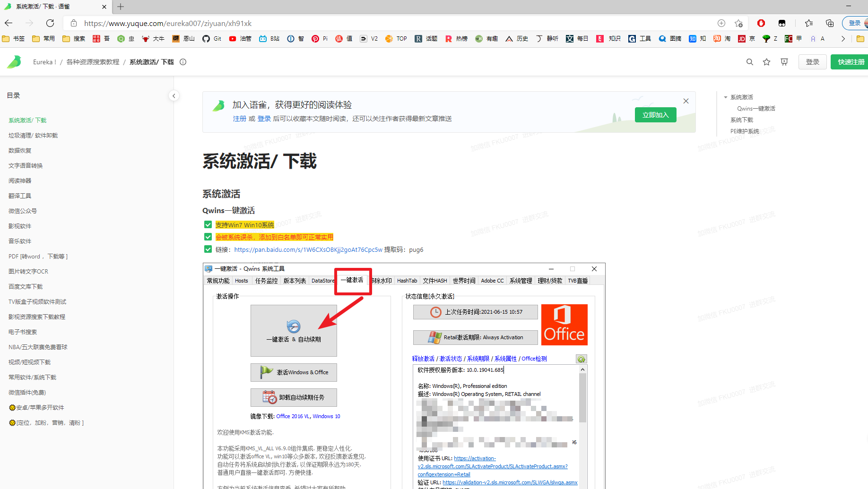The height and width of the screenshot is (489, 868).
Task: Open 数据恢复 in the sidebar
Action: 20,151
